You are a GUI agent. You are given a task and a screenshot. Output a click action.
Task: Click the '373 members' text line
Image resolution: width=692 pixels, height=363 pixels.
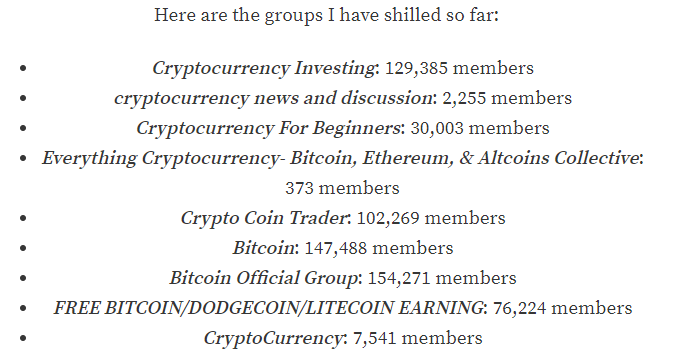[342, 188]
